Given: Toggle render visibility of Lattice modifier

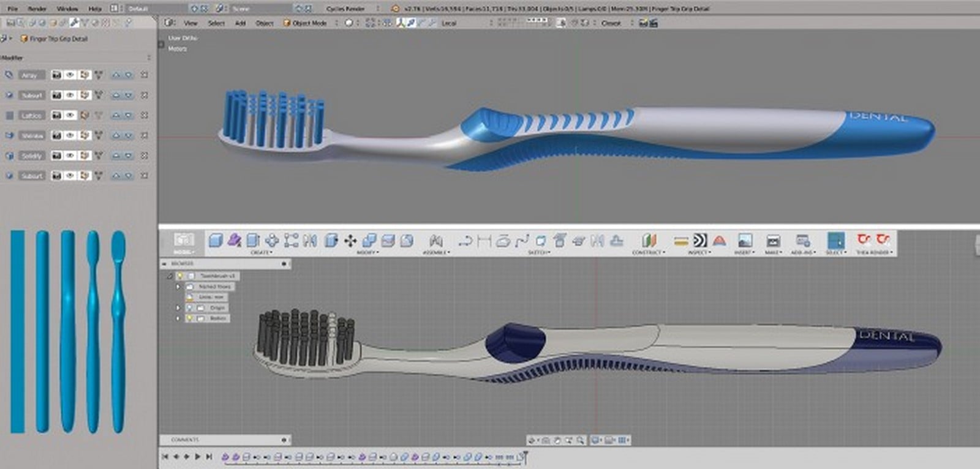Looking at the screenshot, I should point(56,115).
